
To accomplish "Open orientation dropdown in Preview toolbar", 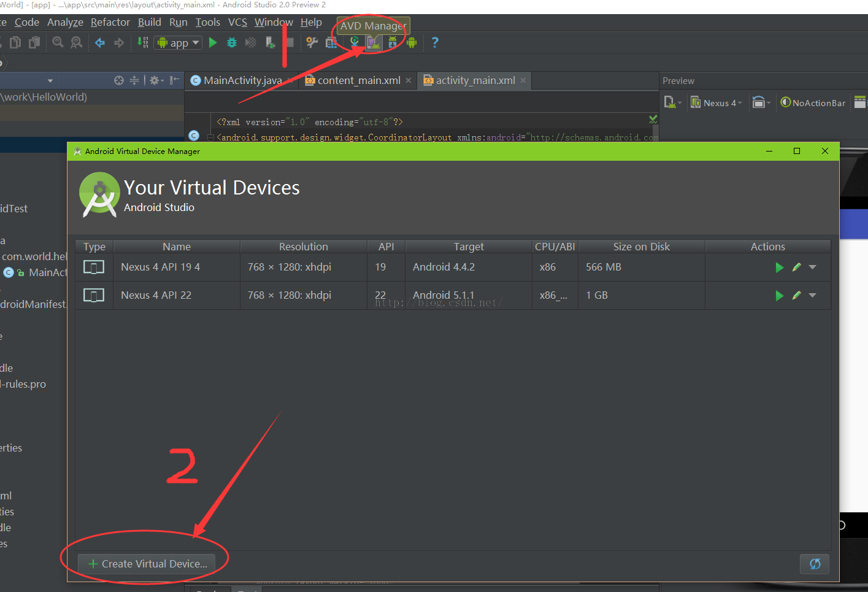I will click(761, 103).
